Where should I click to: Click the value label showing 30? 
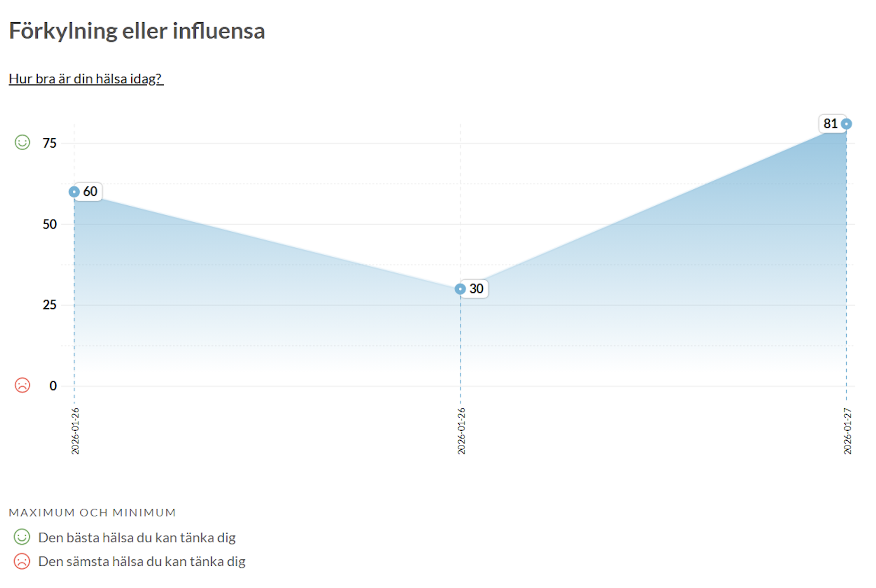coord(476,289)
